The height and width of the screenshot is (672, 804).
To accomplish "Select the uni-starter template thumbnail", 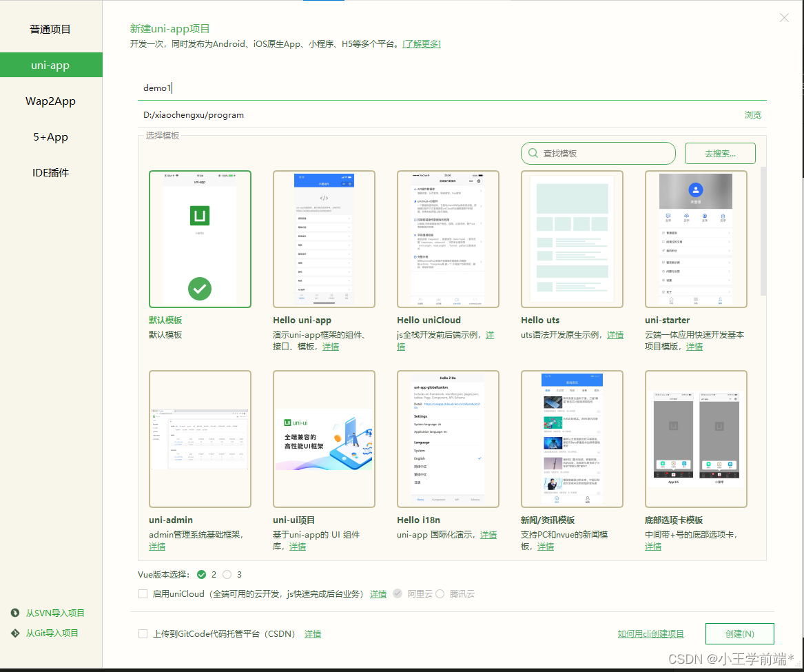I will pyautogui.click(x=696, y=239).
